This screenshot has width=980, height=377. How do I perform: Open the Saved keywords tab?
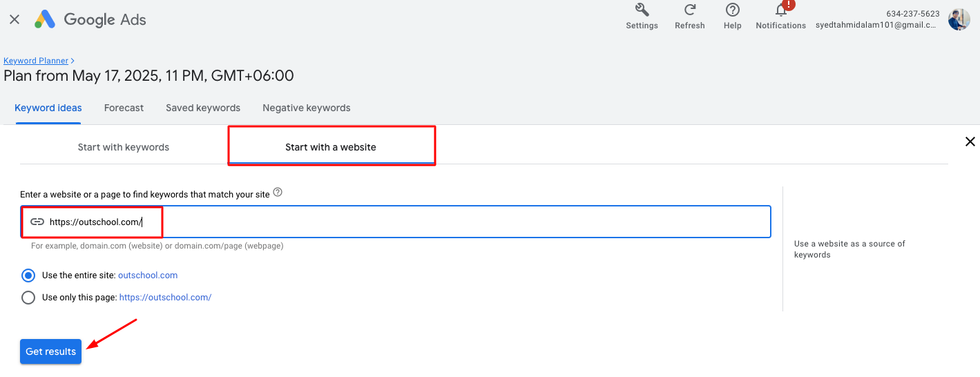pos(203,108)
